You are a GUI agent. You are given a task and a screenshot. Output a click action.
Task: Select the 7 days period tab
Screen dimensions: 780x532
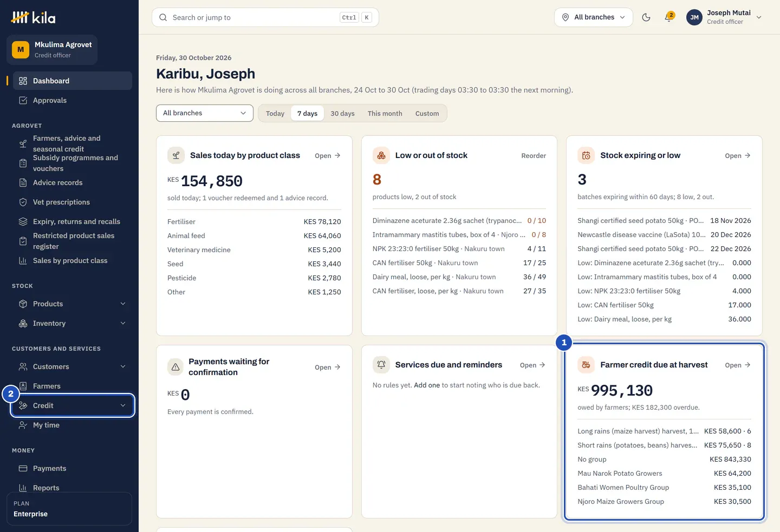[x=307, y=113]
